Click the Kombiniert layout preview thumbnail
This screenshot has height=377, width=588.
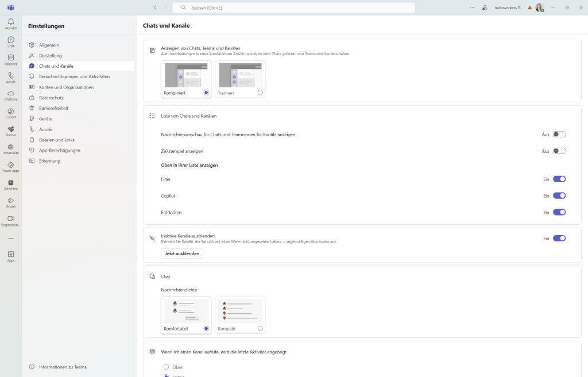(186, 75)
